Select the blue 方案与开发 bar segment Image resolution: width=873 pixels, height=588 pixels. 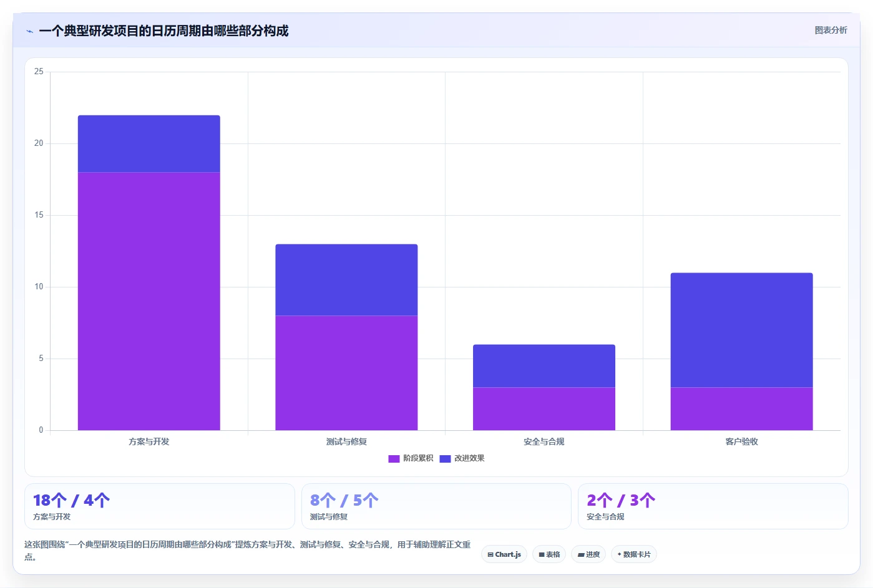click(149, 144)
